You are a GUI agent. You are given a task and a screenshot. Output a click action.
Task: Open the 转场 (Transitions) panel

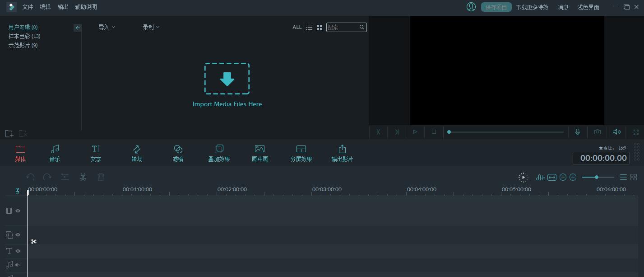pos(137,153)
